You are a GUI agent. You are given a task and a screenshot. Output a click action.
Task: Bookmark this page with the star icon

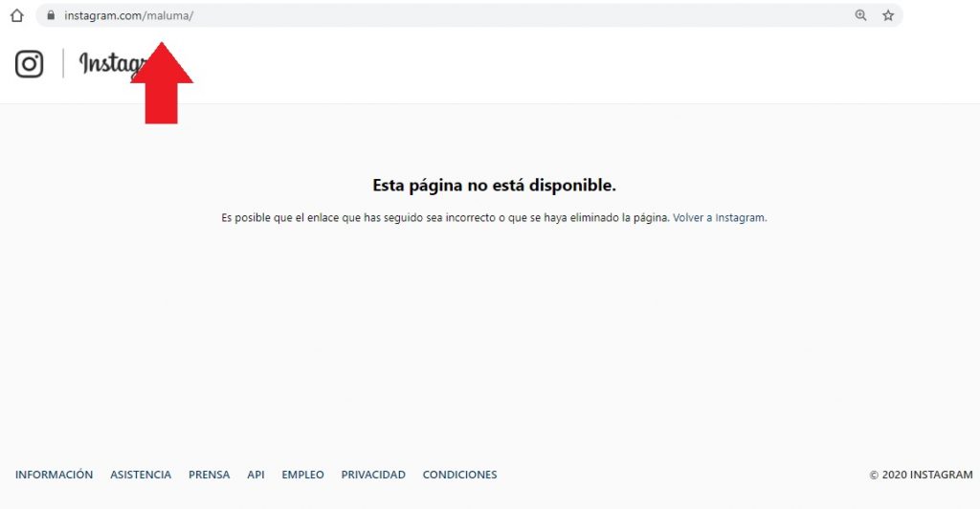click(x=888, y=15)
